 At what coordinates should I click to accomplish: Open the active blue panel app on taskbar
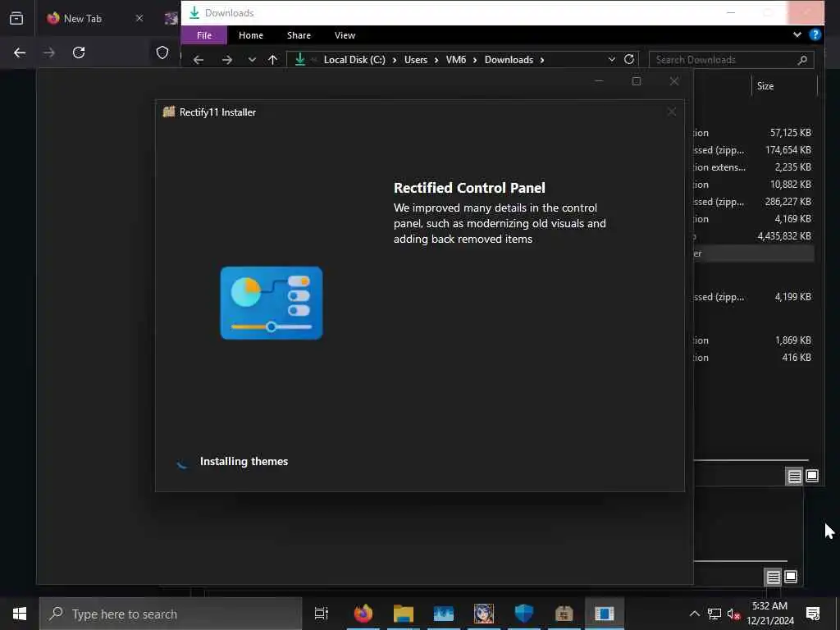pyautogui.click(x=605, y=614)
